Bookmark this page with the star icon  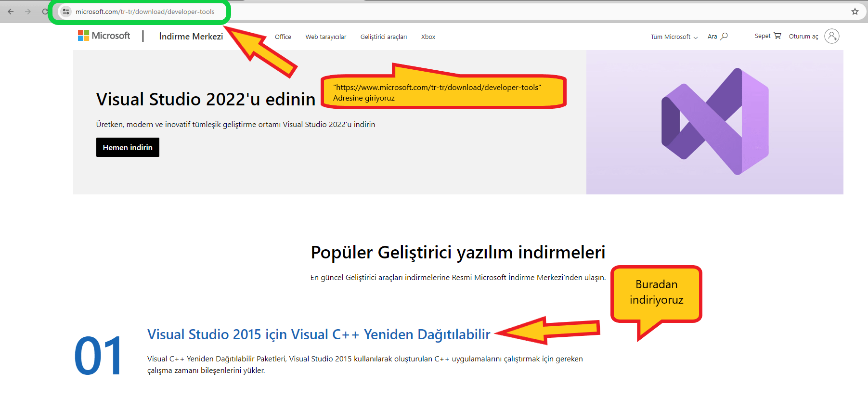point(855,12)
